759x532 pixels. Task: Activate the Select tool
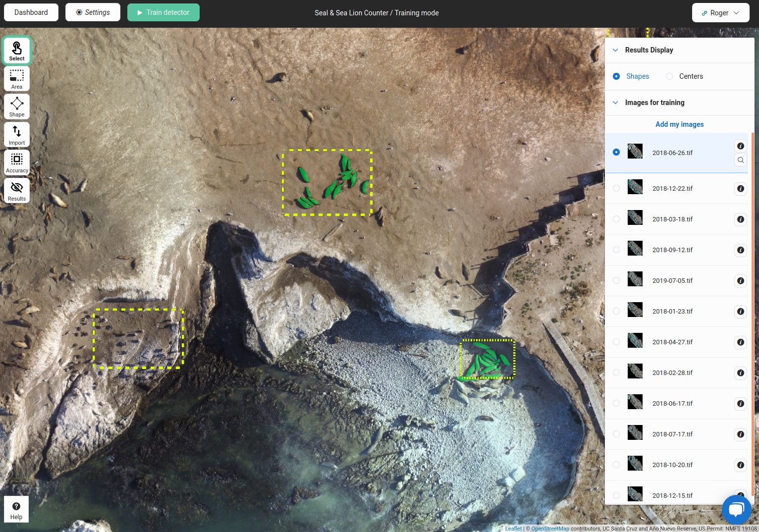pos(17,51)
